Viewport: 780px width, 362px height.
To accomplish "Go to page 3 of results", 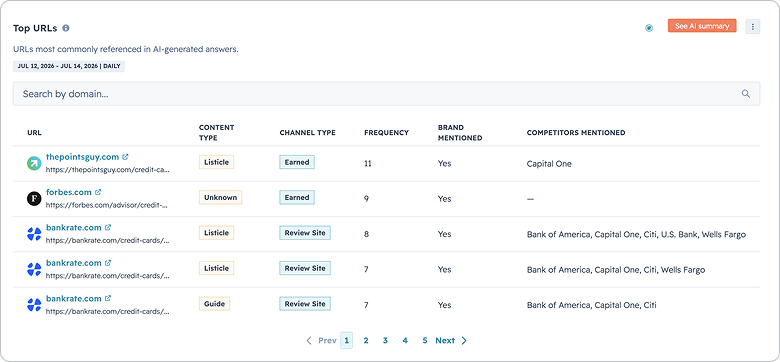I will pyautogui.click(x=385, y=341).
